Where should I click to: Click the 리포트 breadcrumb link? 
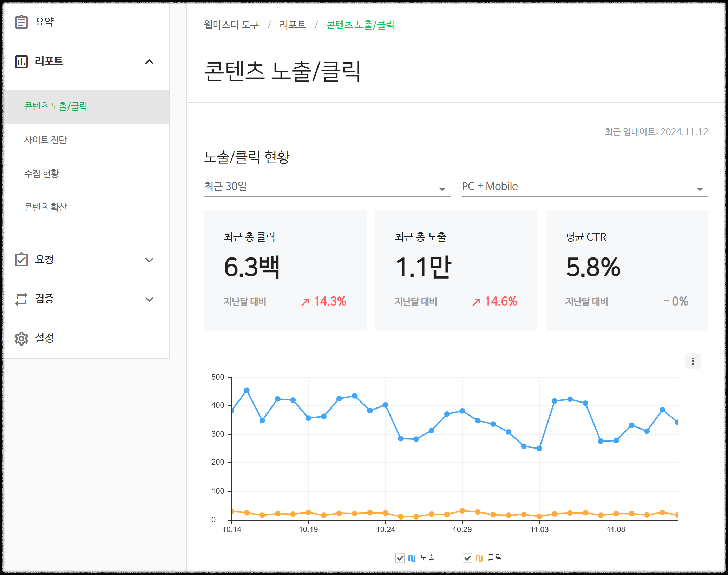292,25
